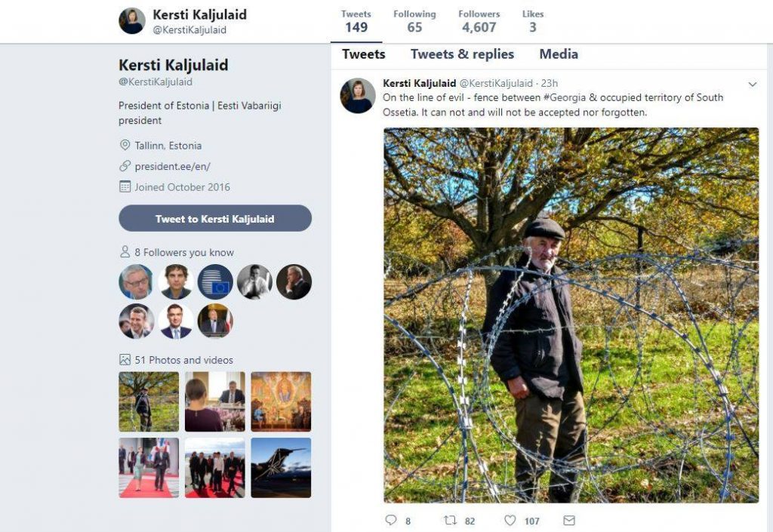Open the airplane photo thumbnail
773x532 pixels.
pos(281,467)
